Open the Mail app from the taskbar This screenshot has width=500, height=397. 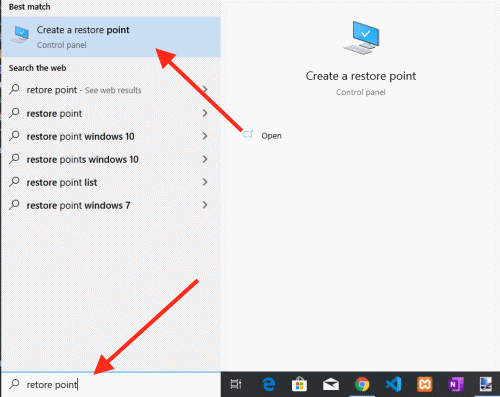(331, 384)
